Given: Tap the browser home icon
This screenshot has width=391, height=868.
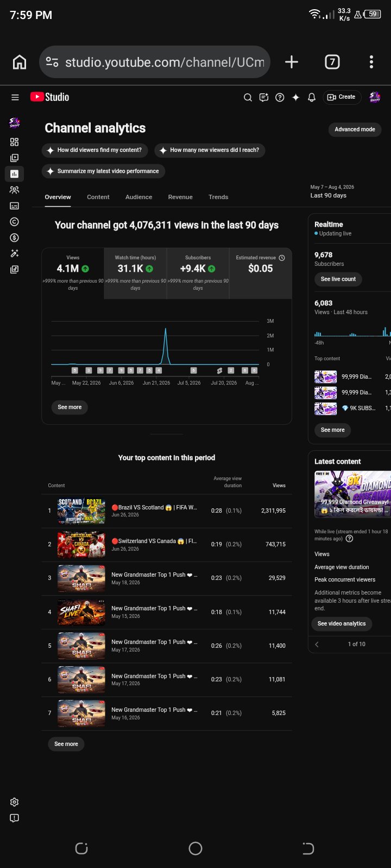Looking at the screenshot, I should click(x=20, y=62).
